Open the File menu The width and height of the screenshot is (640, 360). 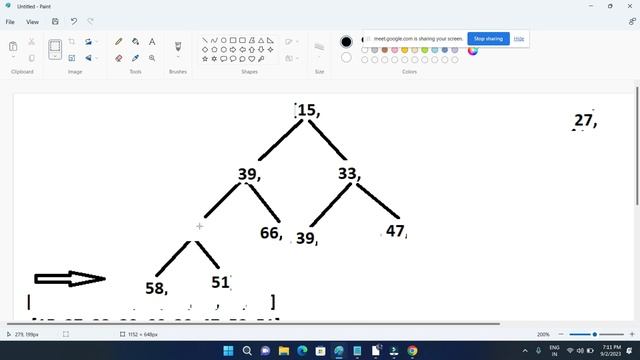tap(10, 22)
